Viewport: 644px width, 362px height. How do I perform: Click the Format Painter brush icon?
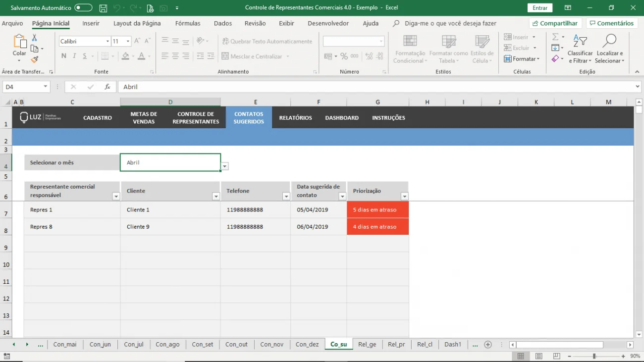point(34,59)
